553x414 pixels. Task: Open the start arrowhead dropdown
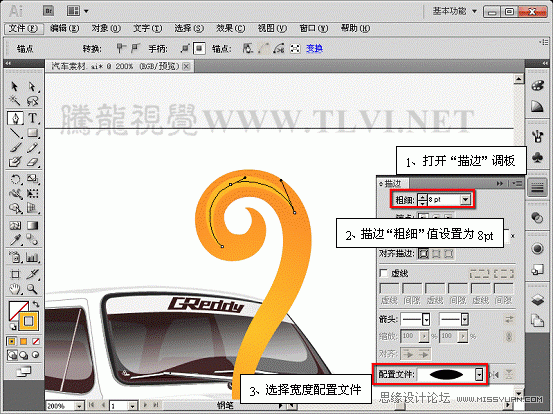click(426, 319)
